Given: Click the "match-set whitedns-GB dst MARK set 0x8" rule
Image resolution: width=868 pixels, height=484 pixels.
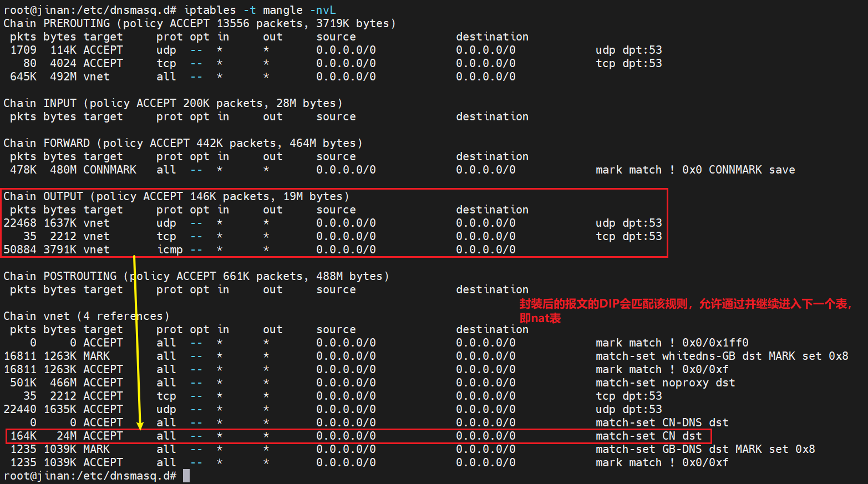Looking at the screenshot, I should [722, 356].
